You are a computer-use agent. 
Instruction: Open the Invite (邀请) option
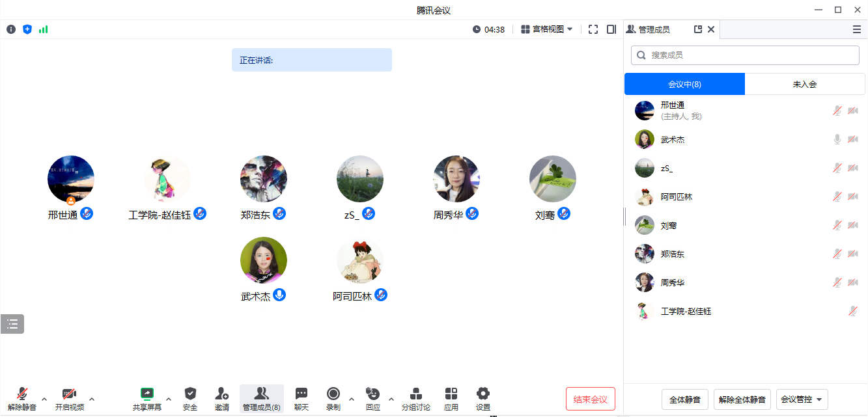point(221,399)
